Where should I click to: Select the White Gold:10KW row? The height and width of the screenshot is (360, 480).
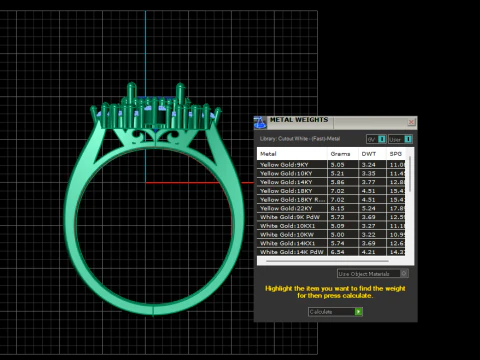coord(331,235)
